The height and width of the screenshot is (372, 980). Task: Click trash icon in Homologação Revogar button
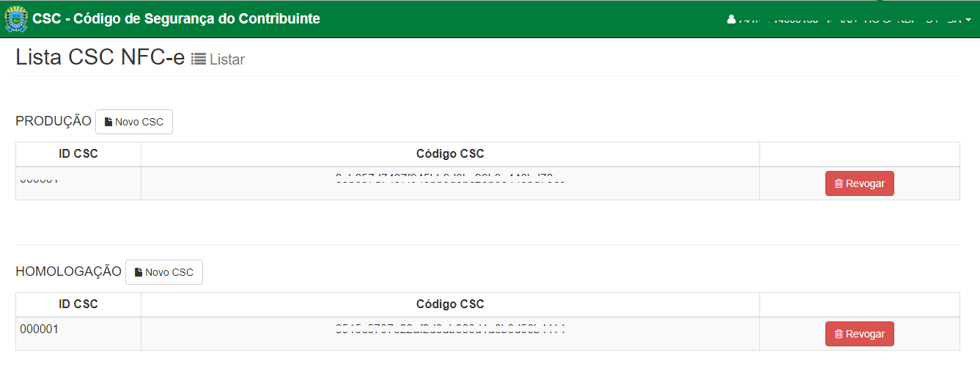click(x=839, y=334)
